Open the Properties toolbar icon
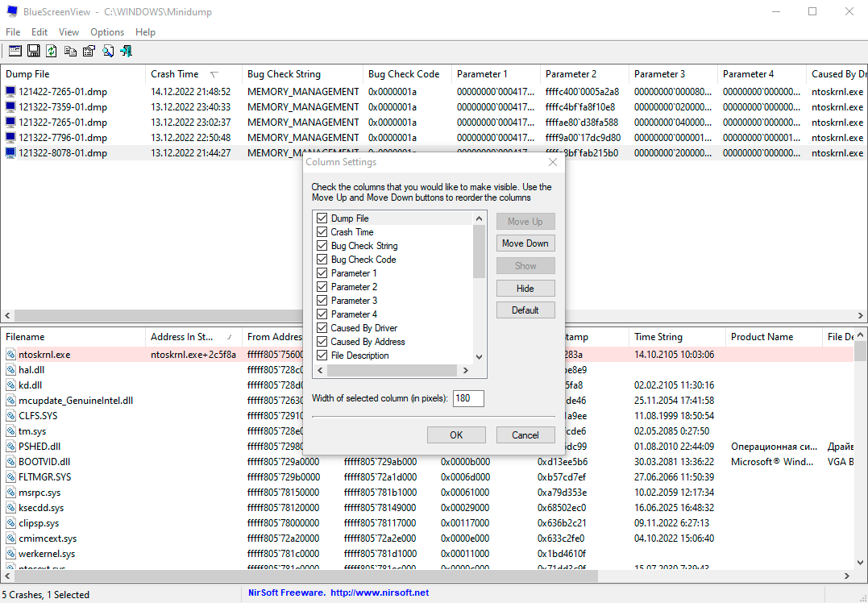The width and height of the screenshot is (868, 603). click(x=89, y=51)
